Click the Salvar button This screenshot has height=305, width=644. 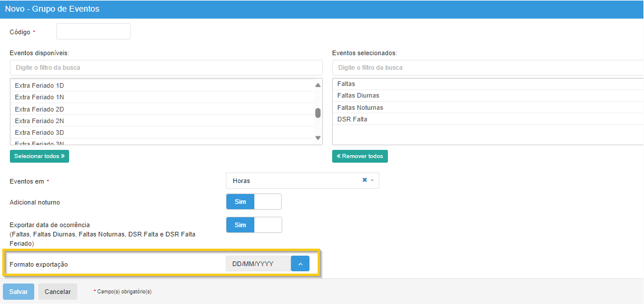pyautogui.click(x=19, y=292)
